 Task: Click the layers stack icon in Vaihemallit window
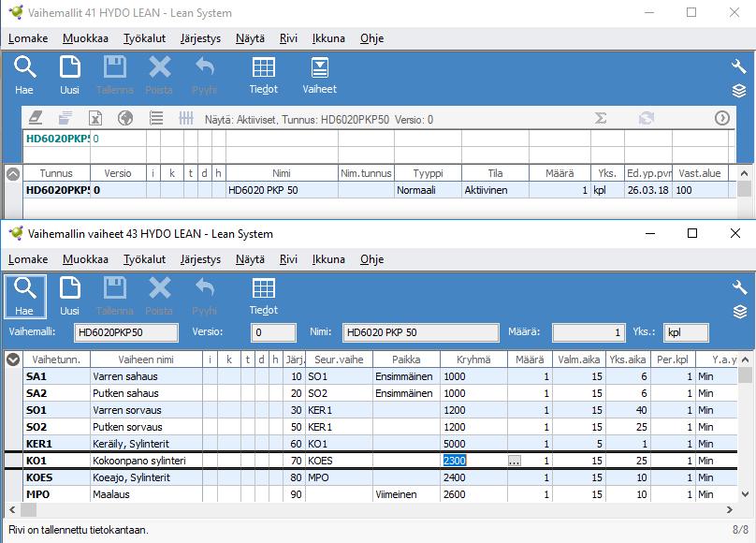[739, 91]
